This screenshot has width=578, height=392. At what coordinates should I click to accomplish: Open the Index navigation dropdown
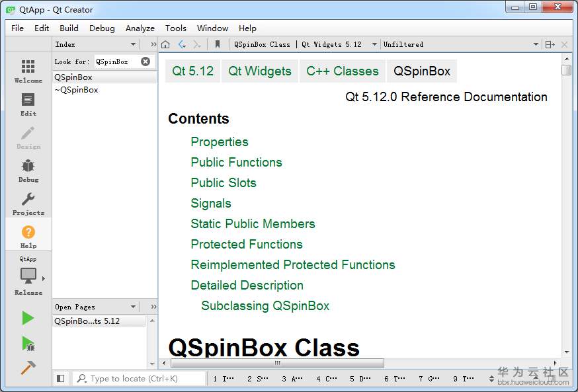point(96,44)
